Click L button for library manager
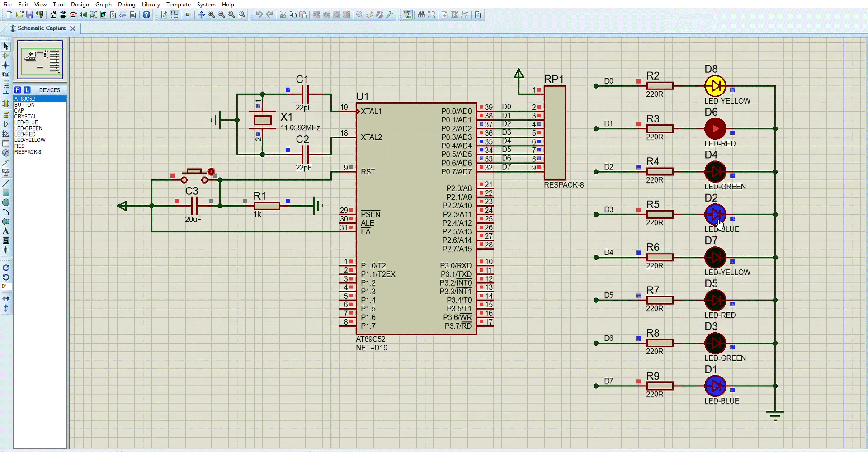The image size is (868, 452). click(27, 90)
